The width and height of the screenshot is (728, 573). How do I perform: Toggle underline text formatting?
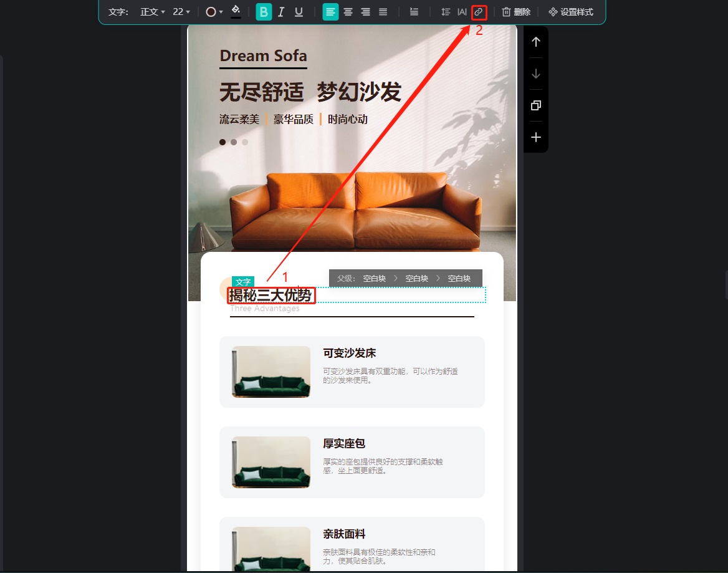[299, 12]
